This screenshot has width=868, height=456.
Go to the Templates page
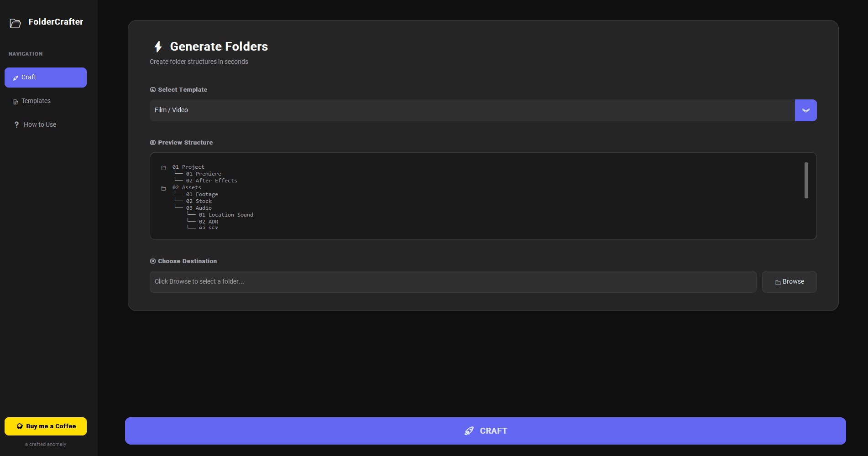point(36,101)
